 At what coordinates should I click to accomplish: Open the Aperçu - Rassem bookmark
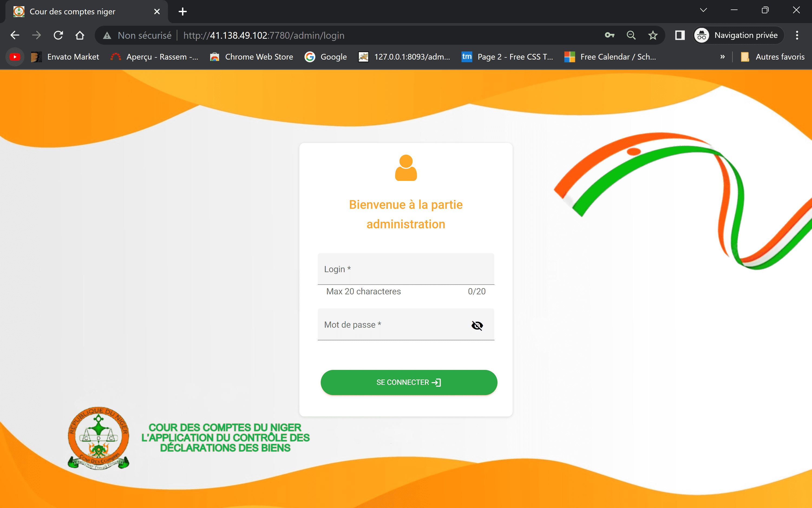click(155, 57)
